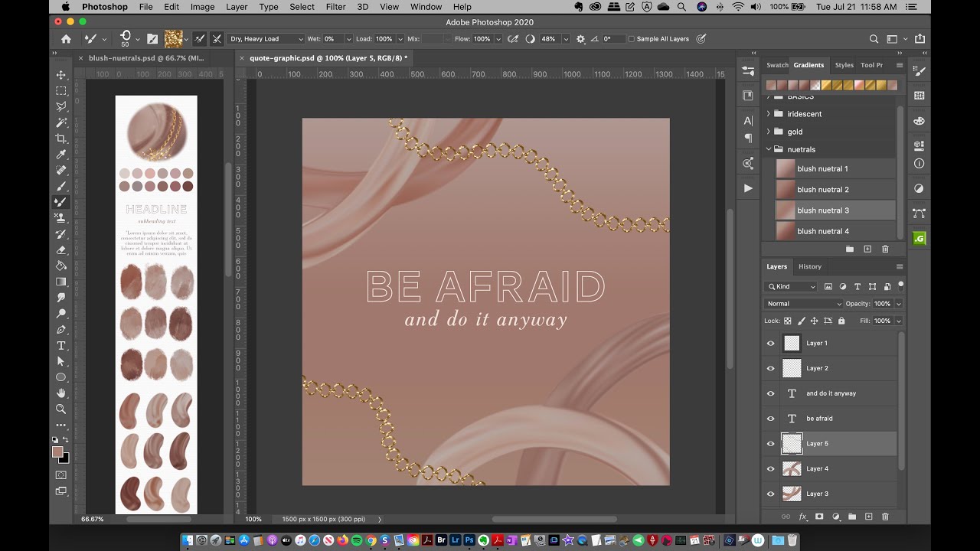Click the document zoom 100% field
Viewport: 980px width, 551px height.
pyautogui.click(x=253, y=519)
